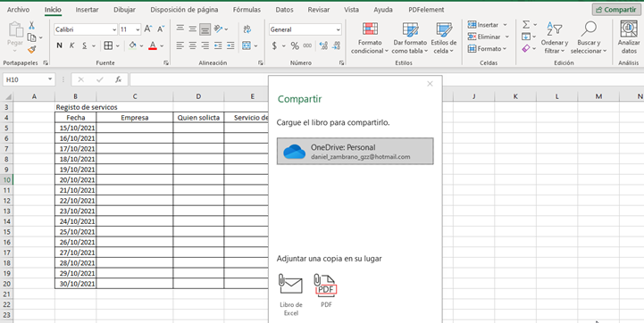The height and width of the screenshot is (323, 644).
Task: Click the decrease decimal places icon
Action: (x=336, y=46)
